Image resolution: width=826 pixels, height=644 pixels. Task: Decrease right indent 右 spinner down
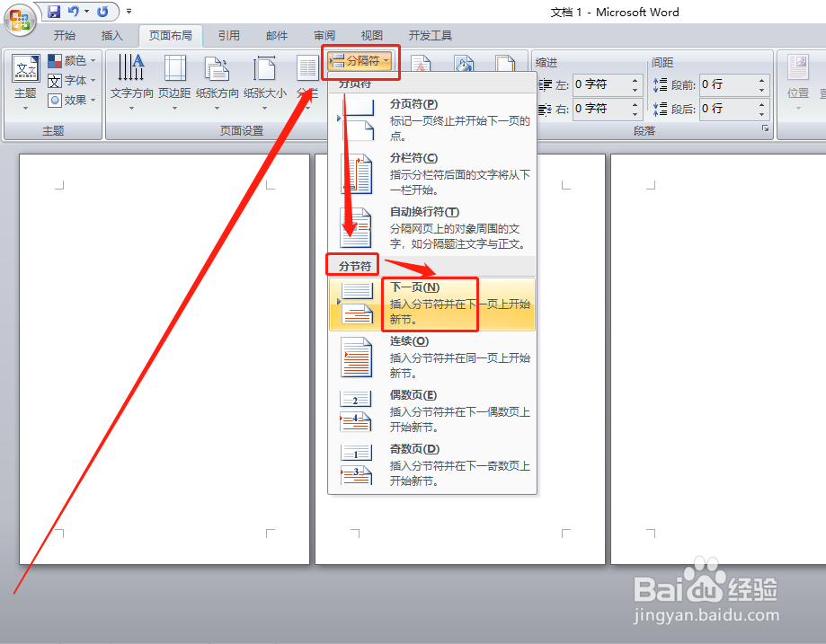coord(635,114)
